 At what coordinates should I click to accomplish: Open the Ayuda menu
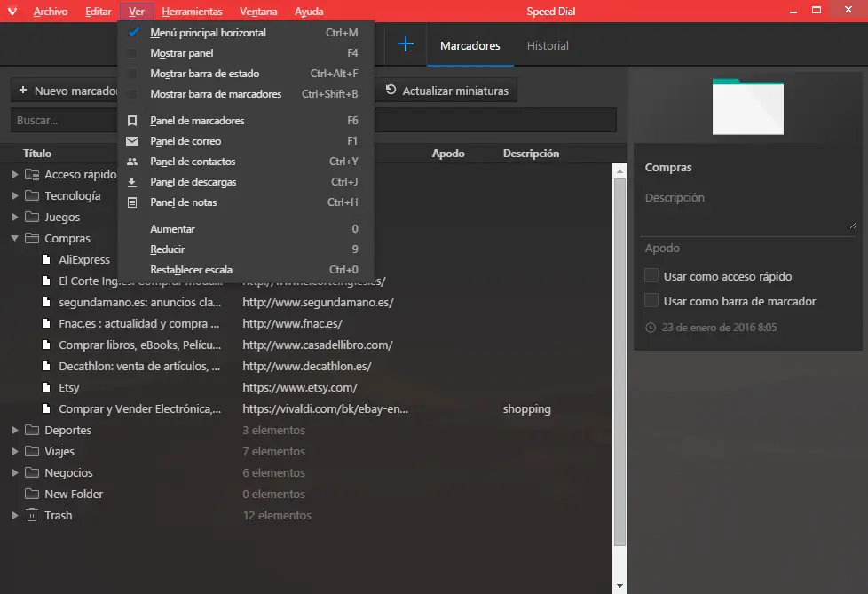point(309,11)
